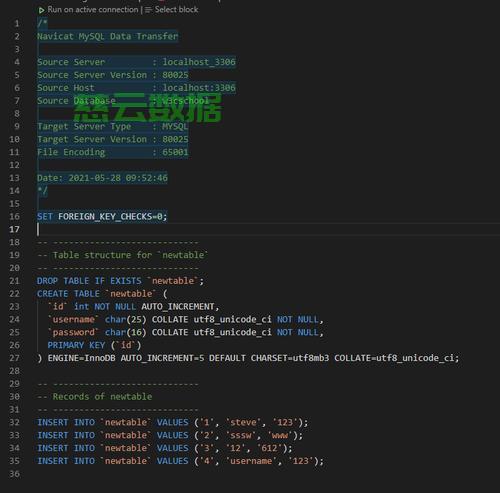
Task: Click the Navicat MySQL Data Transfer comment
Action: pyautogui.click(x=108, y=36)
